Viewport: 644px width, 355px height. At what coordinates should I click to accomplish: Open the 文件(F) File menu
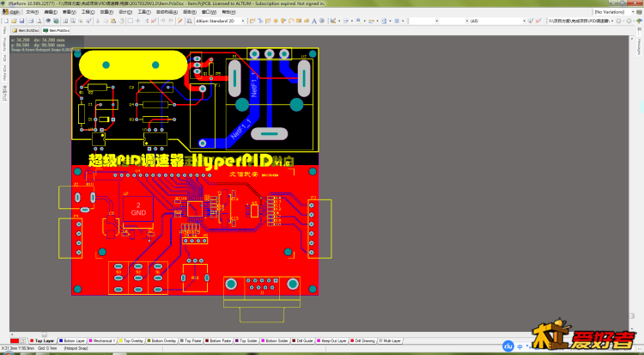[x=33, y=12]
